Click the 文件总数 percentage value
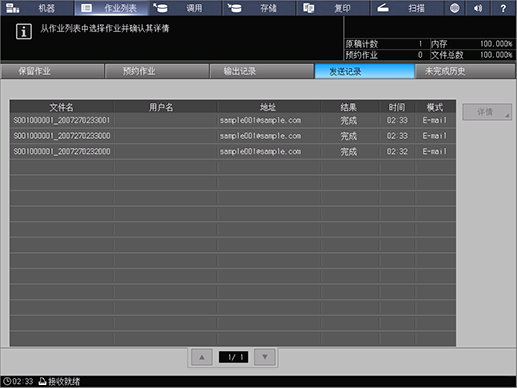Screen dimensions: 517x388 coord(496,55)
